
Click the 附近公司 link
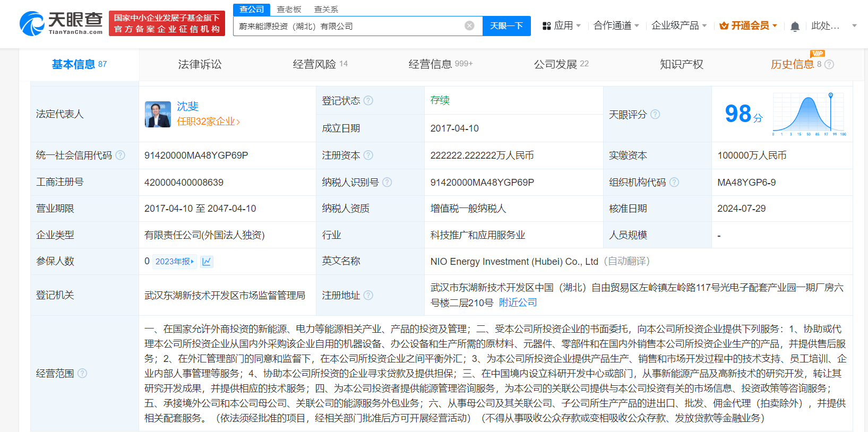coord(518,303)
